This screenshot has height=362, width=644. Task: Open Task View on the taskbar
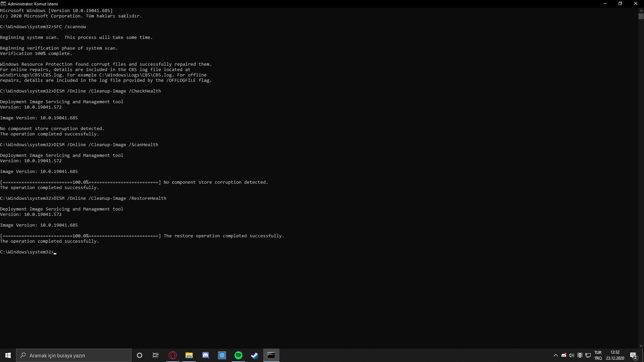click(x=156, y=355)
